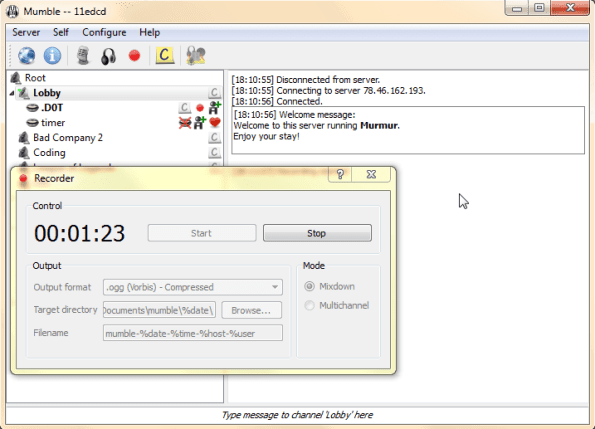Click the Filename field

(x=193, y=333)
